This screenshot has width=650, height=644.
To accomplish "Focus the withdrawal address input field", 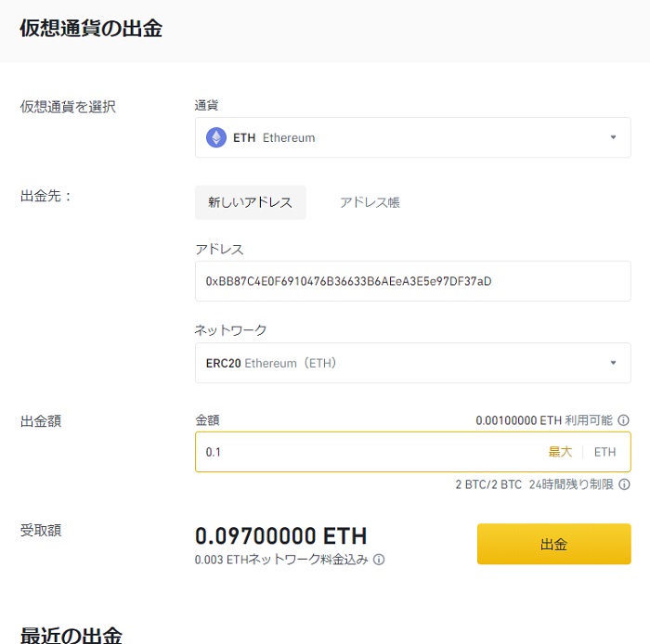I will 413,281.
